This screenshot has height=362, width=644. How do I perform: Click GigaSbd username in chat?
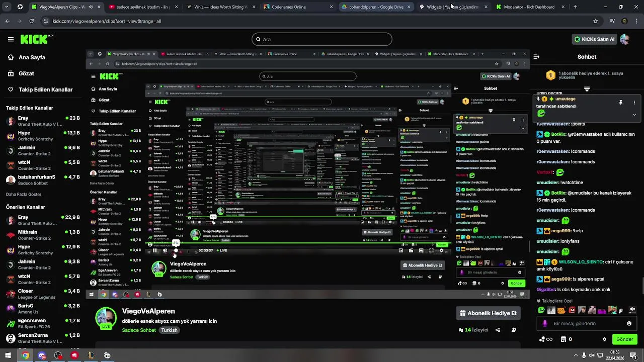click(x=546, y=289)
